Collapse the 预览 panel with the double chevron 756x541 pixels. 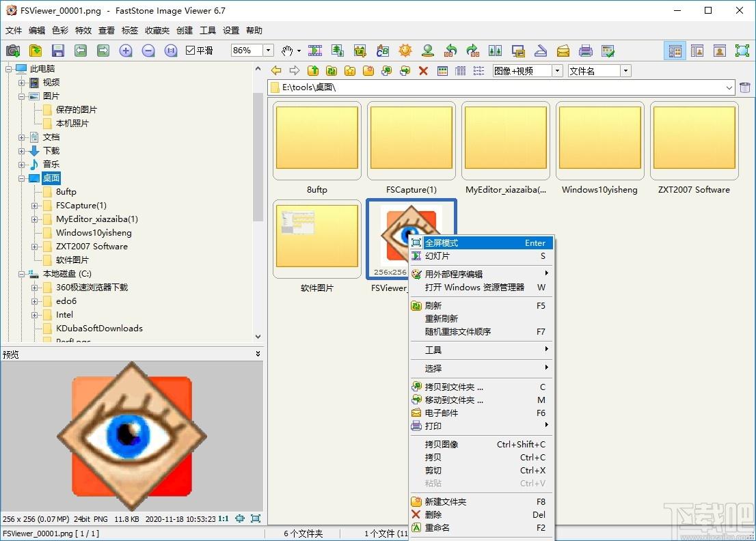pos(258,354)
